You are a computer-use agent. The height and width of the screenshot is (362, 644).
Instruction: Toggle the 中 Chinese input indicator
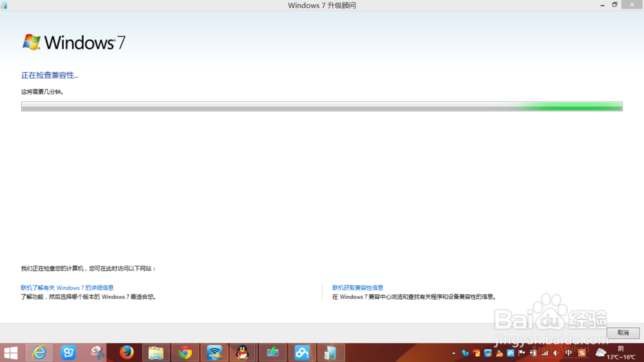click(569, 353)
